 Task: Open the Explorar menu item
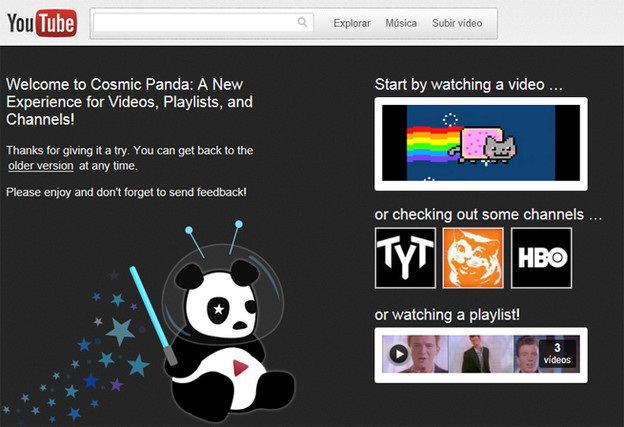pyautogui.click(x=351, y=23)
